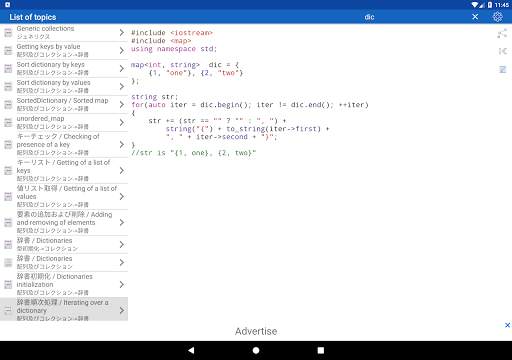Open Sort dictionary by values topic
The height and width of the screenshot is (360, 512).
pyautogui.click(x=64, y=86)
